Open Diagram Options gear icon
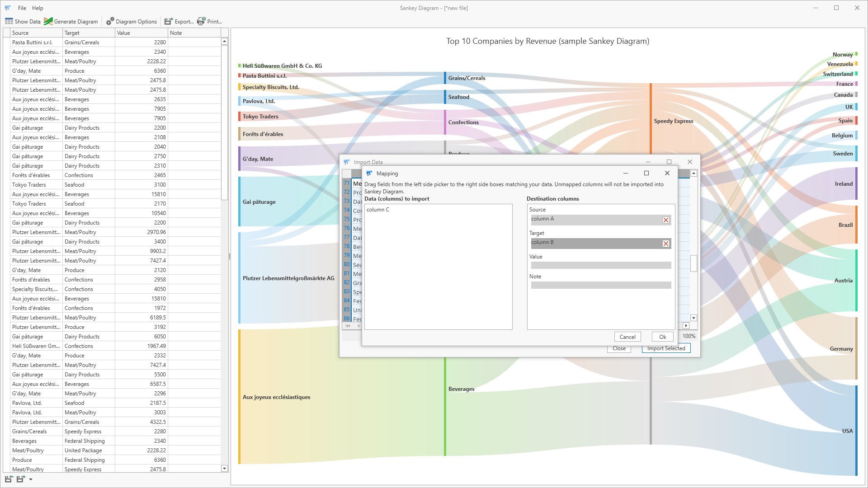 (x=110, y=21)
